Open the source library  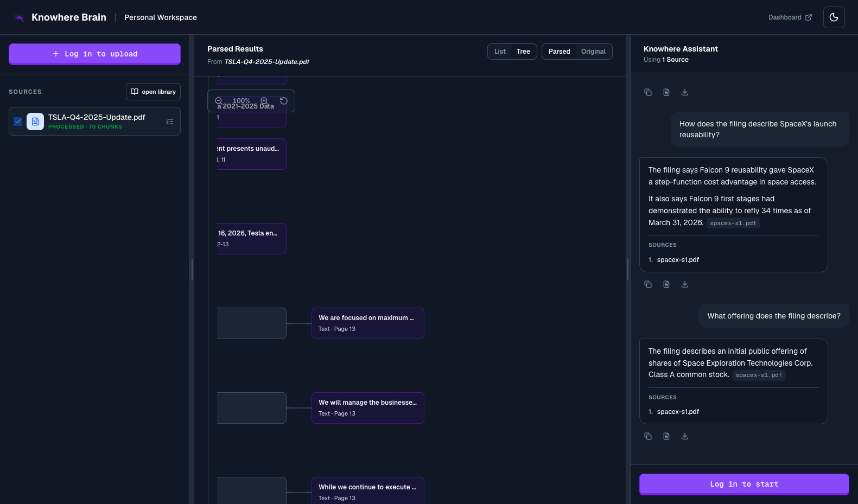click(153, 92)
